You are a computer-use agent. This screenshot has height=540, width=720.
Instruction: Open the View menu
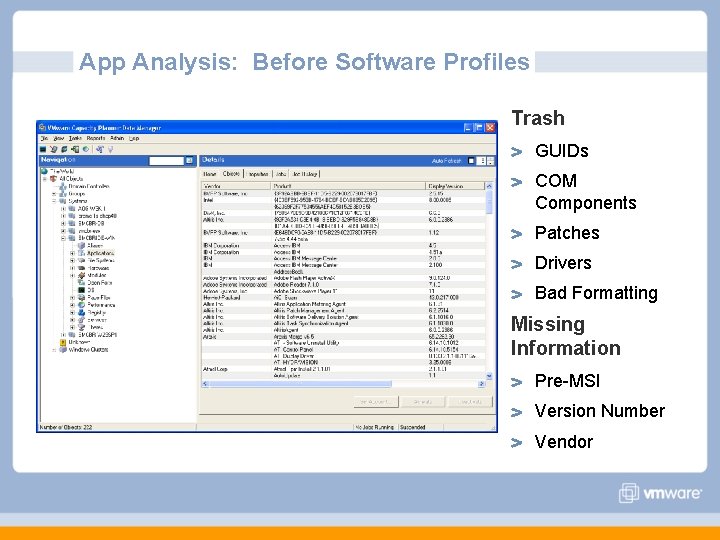pos(59,138)
